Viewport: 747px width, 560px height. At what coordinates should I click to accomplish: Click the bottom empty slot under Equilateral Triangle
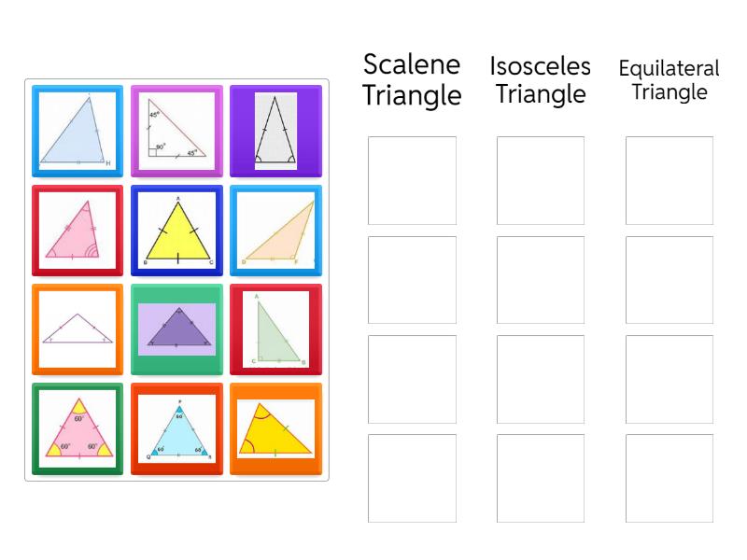[669, 478]
